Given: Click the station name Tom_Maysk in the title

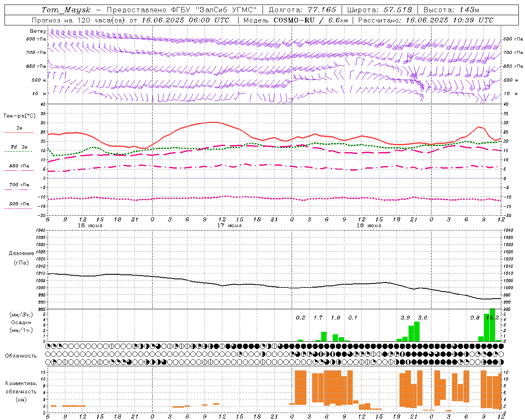Looking at the screenshot, I should click(x=66, y=10).
